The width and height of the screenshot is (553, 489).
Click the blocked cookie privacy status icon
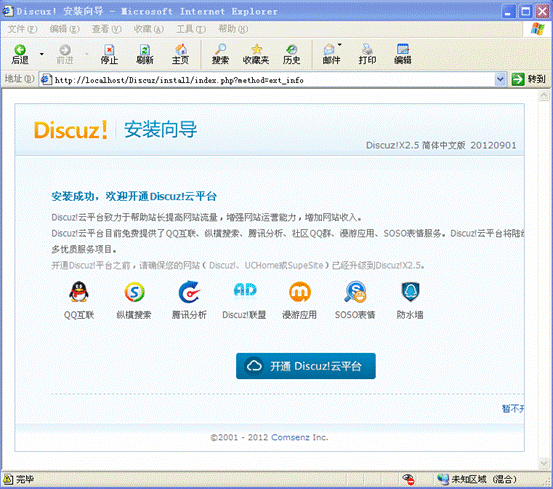pos(408,479)
